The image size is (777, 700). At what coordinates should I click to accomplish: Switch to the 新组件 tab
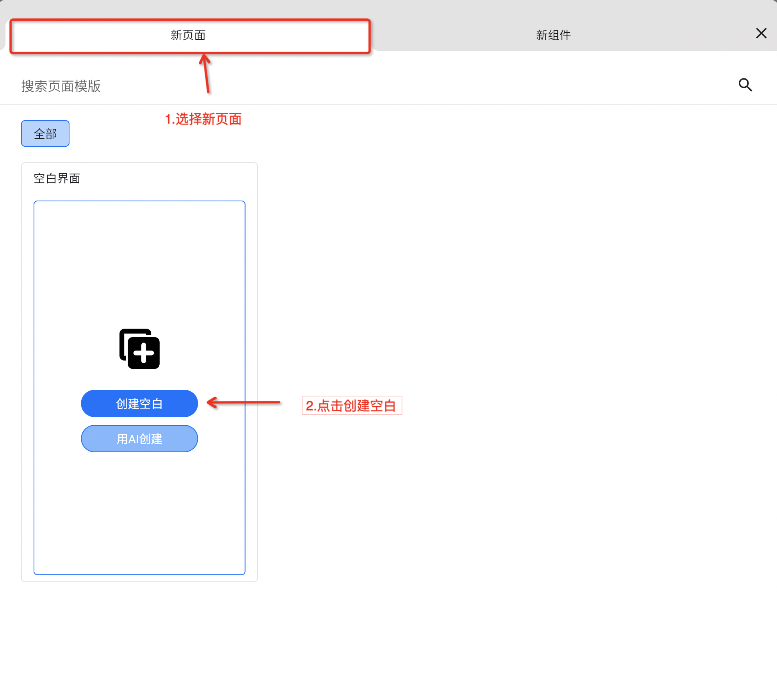[x=553, y=36]
